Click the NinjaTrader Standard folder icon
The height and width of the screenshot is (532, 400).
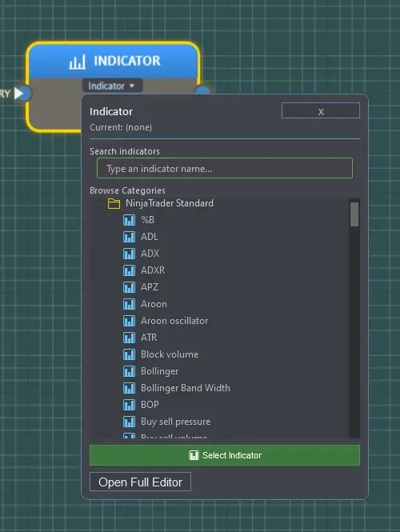pyautogui.click(x=114, y=203)
